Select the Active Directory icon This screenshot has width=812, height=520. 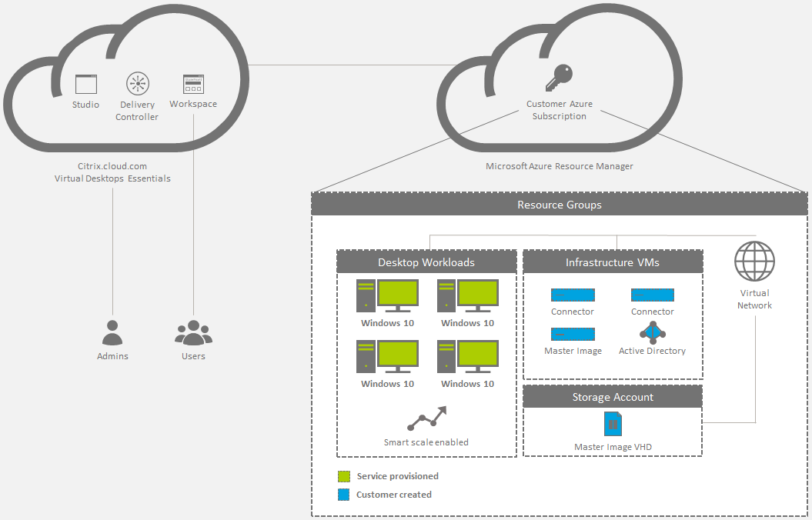pyautogui.click(x=653, y=333)
